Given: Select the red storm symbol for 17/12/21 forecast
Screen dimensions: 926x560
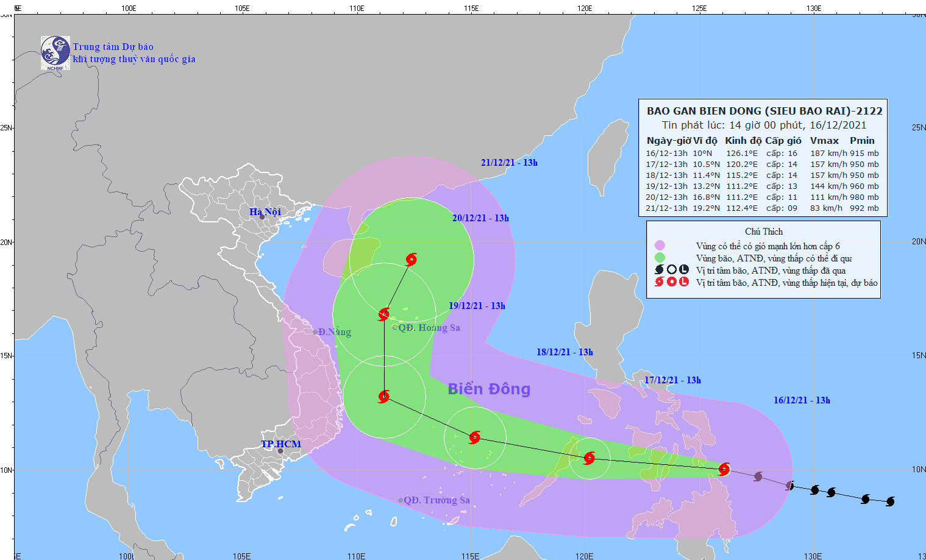Looking at the screenshot, I should click(589, 458).
